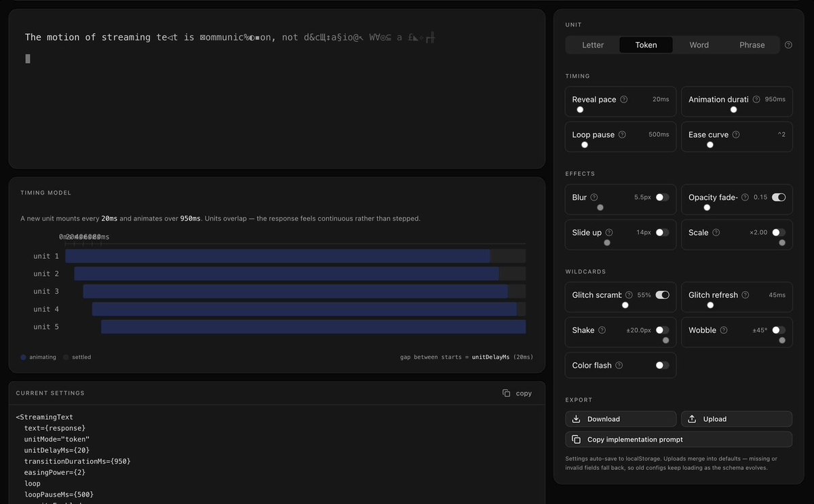
Task: Click the TIMING MODEL heading
Action: pyautogui.click(x=46, y=193)
